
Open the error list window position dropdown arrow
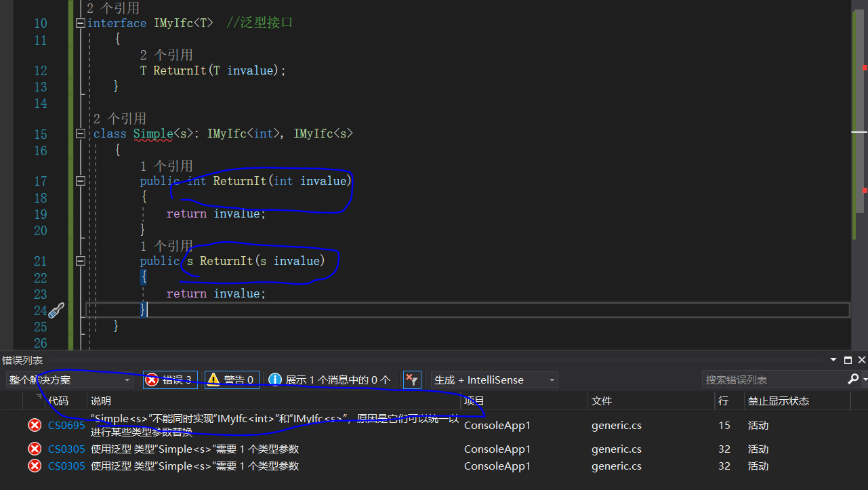[x=834, y=361]
